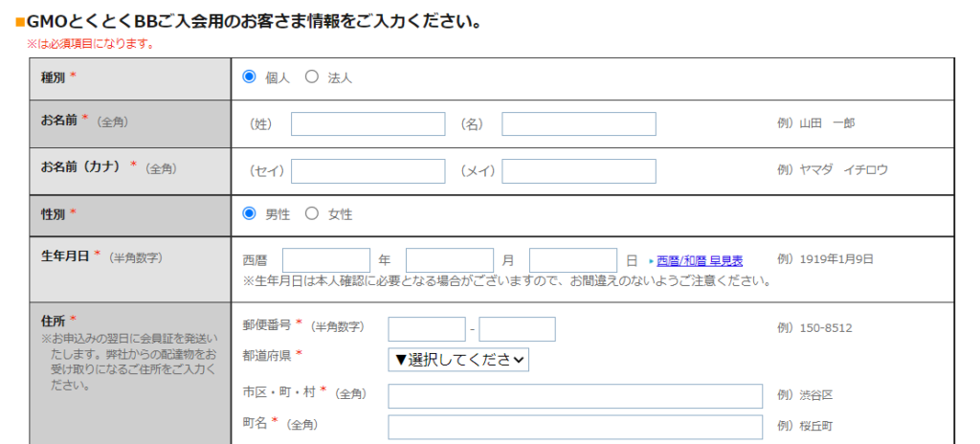Image resolution: width=980 pixels, height=444 pixels.
Task: Click the 性別 row label
Action: click(x=54, y=213)
